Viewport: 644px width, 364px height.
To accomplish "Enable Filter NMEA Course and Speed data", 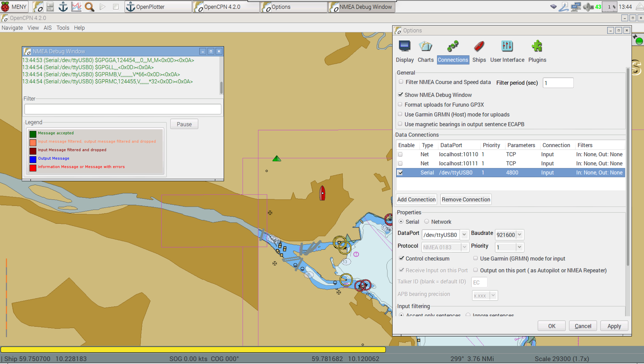I will (x=401, y=82).
